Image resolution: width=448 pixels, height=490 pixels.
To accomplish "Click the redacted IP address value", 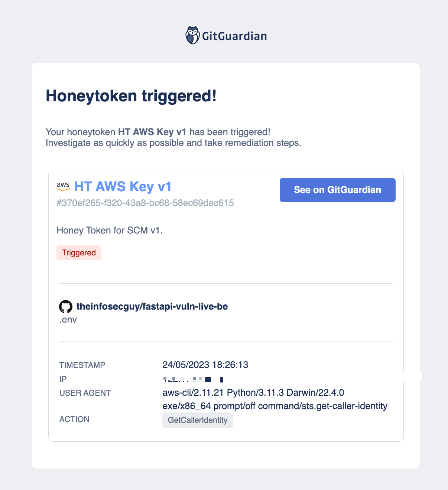I will pyautogui.click(x=193, y=379).
